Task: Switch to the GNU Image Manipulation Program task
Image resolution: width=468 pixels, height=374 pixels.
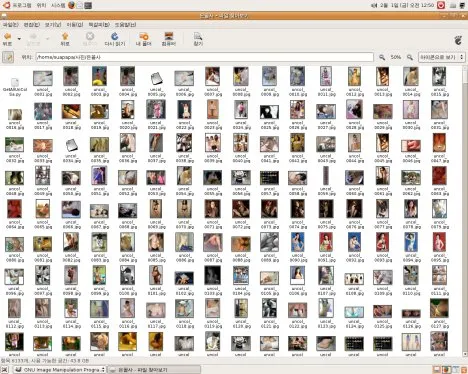Action: coord(59,369)
